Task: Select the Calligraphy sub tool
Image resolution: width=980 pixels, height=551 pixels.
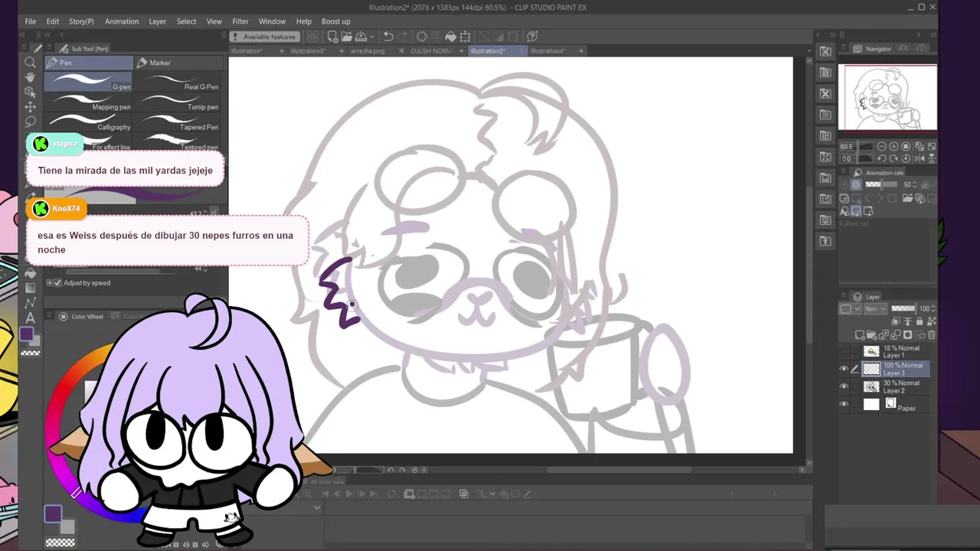Action: tap(88, 122)
